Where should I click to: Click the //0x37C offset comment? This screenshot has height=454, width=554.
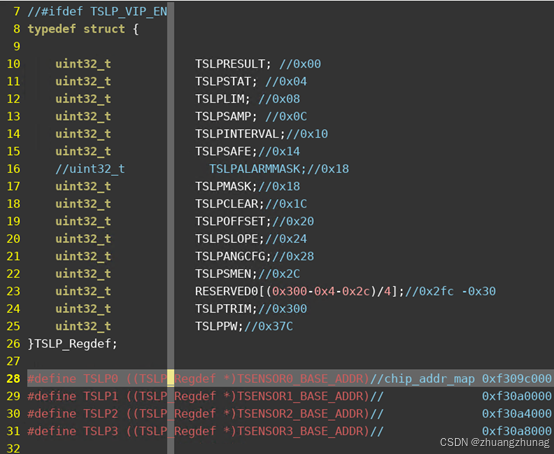269,326
